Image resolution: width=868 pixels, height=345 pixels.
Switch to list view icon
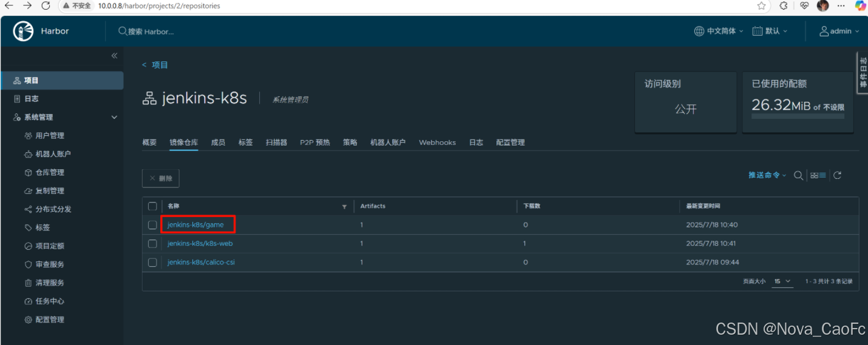click(x=822, y=175)
